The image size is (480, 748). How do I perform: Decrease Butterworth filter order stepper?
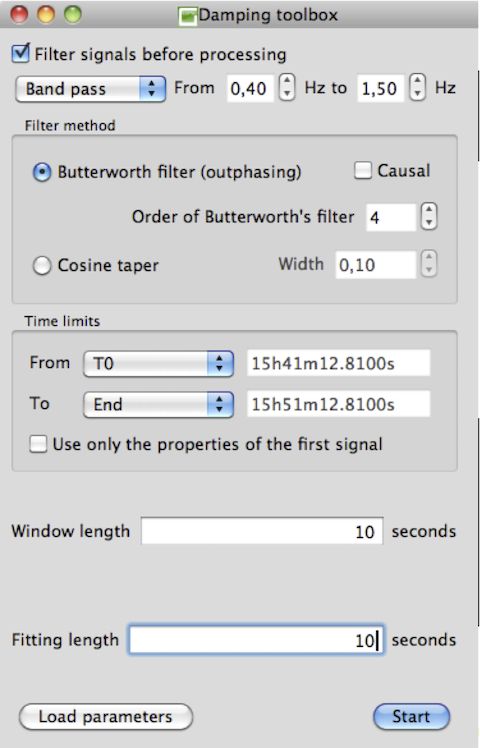click(x=429, y=223)
